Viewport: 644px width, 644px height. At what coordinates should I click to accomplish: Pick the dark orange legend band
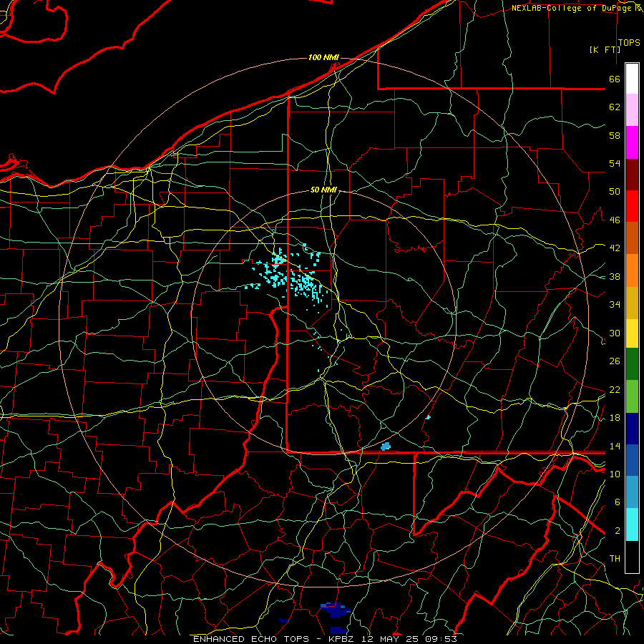click(632, 238)
